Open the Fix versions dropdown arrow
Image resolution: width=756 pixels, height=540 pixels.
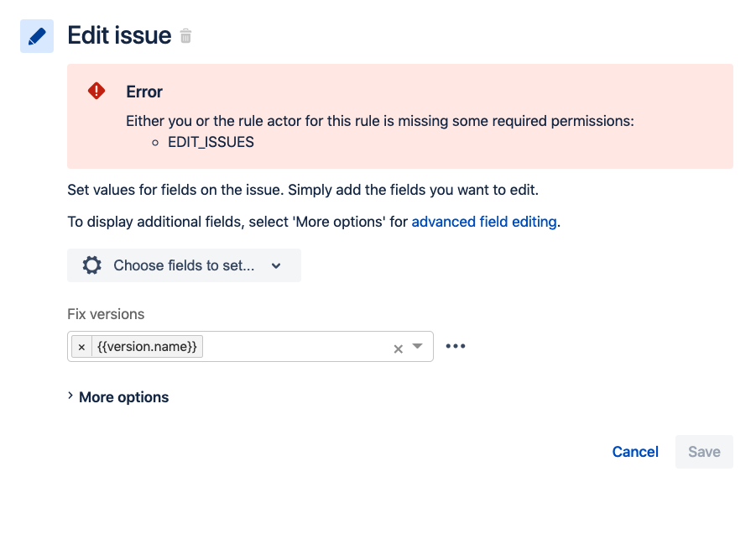[417, 346]
